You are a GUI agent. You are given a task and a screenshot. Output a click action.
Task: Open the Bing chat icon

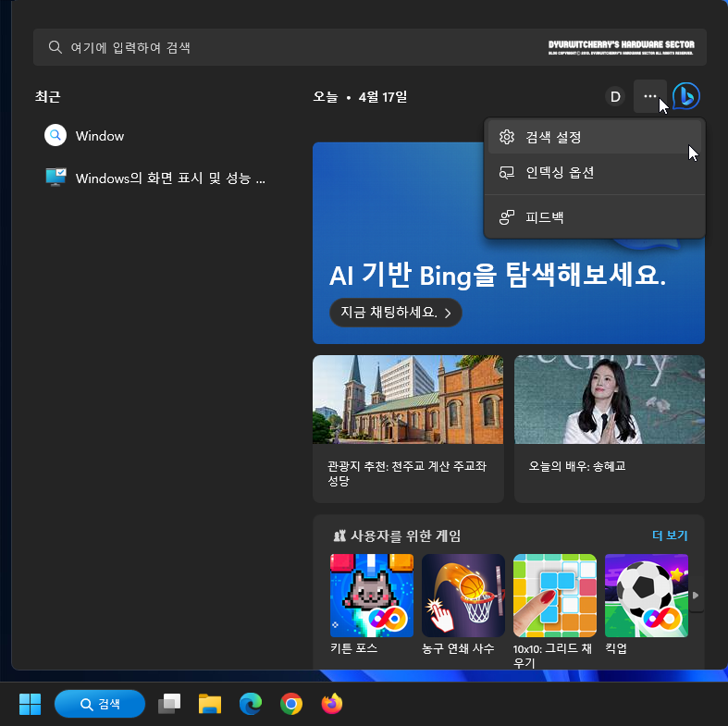click(x=686, y=96)
